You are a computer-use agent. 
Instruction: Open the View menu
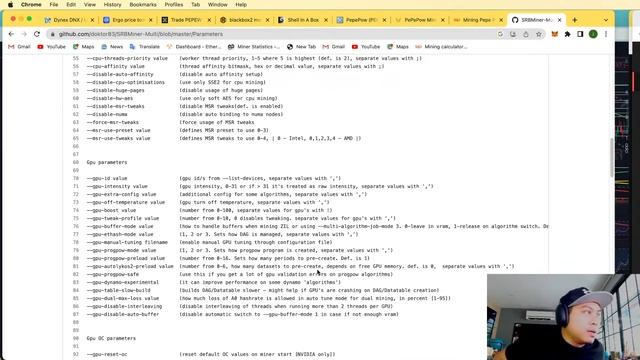pos(90,4)
